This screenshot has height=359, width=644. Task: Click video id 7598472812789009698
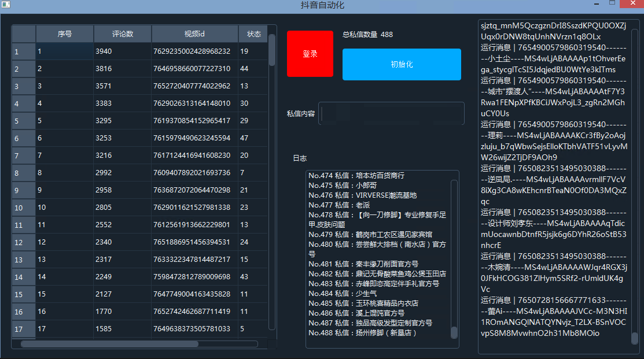click(194, 277)
